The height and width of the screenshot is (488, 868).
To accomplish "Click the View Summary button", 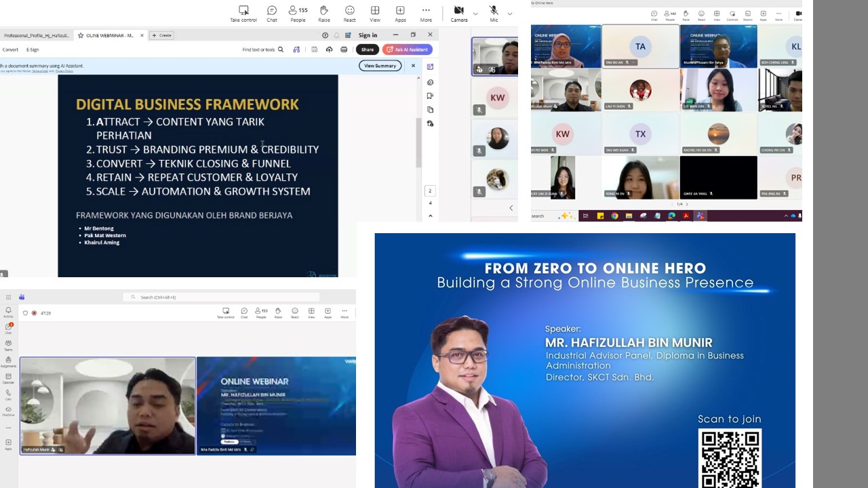I will pos(380,66).
